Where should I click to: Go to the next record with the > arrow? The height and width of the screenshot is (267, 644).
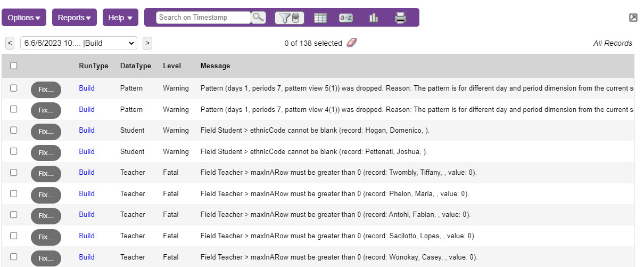[147, 43]
